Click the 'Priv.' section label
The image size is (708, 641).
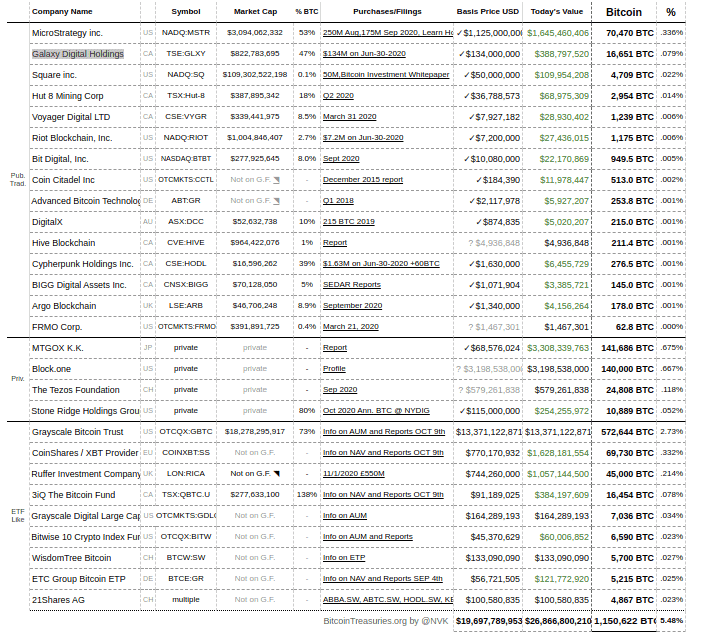click(x=18, y=378)
